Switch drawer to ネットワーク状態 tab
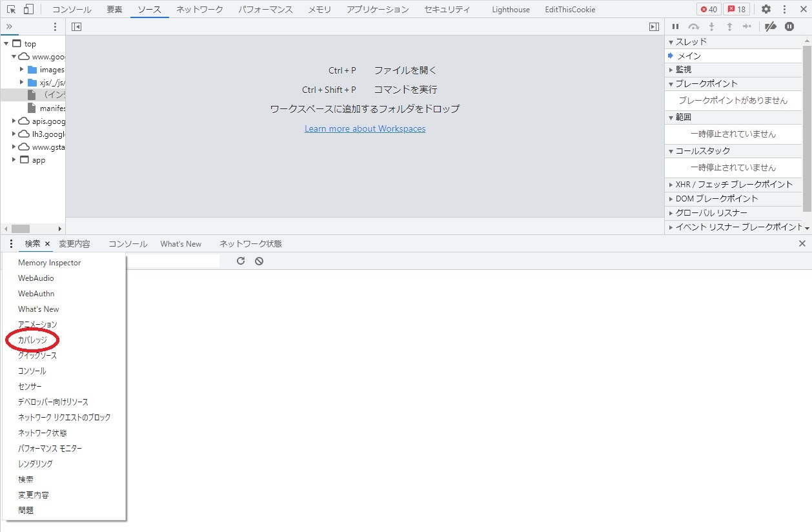This screenshot has height=532, width=812. click(250, 243)
